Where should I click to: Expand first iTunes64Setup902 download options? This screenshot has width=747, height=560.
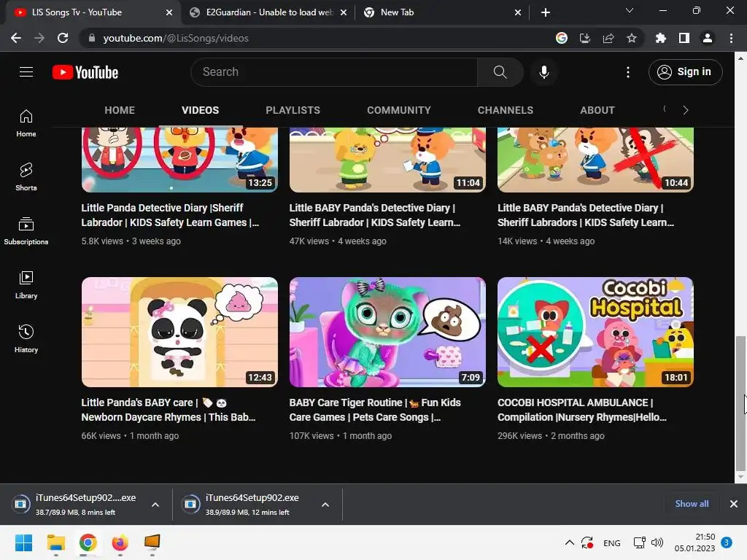pos(155,505)
